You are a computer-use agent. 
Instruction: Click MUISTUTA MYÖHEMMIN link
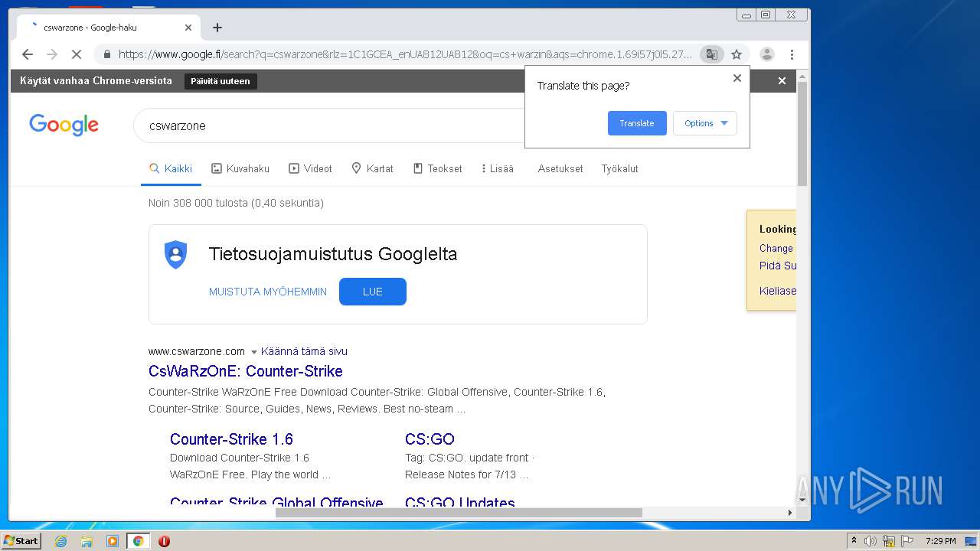tap(268, 292)
